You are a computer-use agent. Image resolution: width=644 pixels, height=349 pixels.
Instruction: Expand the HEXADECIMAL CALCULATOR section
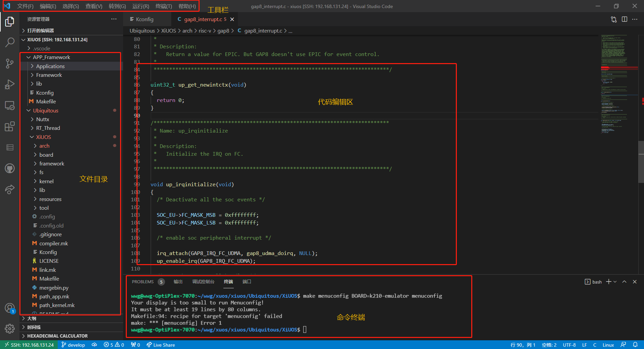[x=71, y=336]
